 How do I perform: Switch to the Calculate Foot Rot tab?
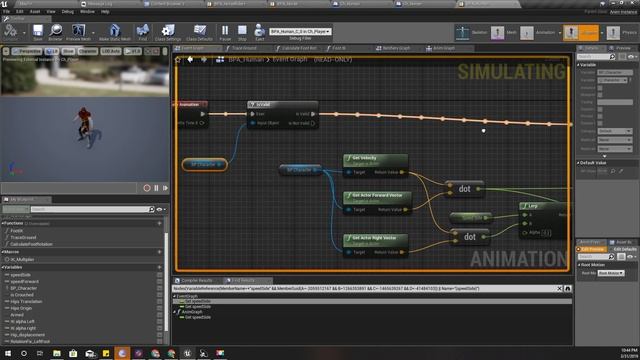(x=299, y=48)
